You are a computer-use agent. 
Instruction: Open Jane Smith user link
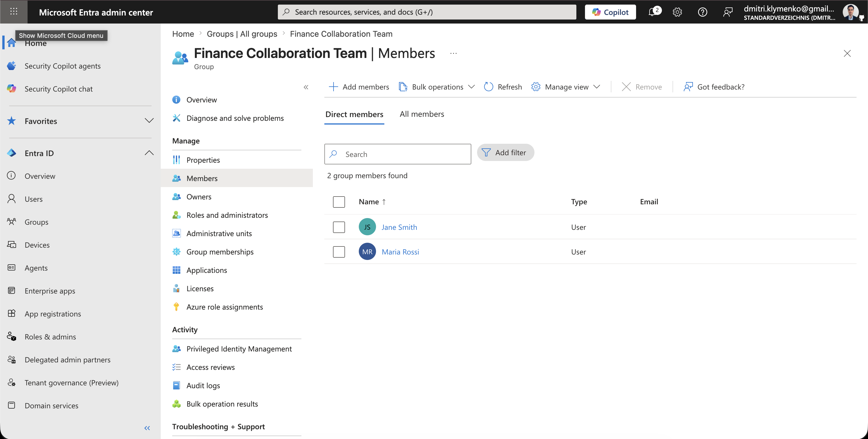click(399, 227)
